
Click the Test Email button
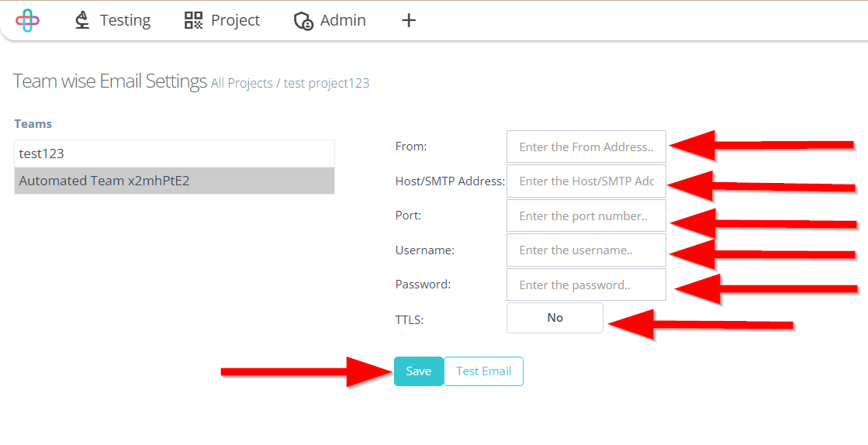pos(483,371)
